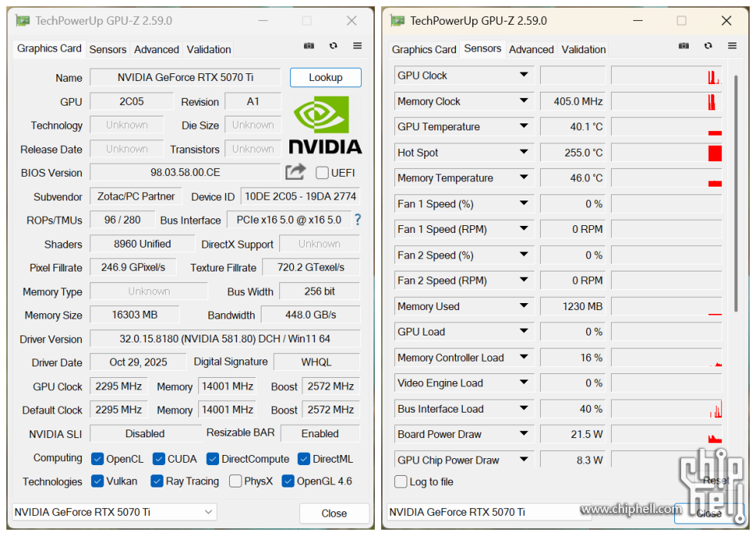Image resolution: width=756 pixels, height=536 pixels.
Task: Toggle Vulkan checkbox
Action: pyautogui.click(x=97, y=481)
